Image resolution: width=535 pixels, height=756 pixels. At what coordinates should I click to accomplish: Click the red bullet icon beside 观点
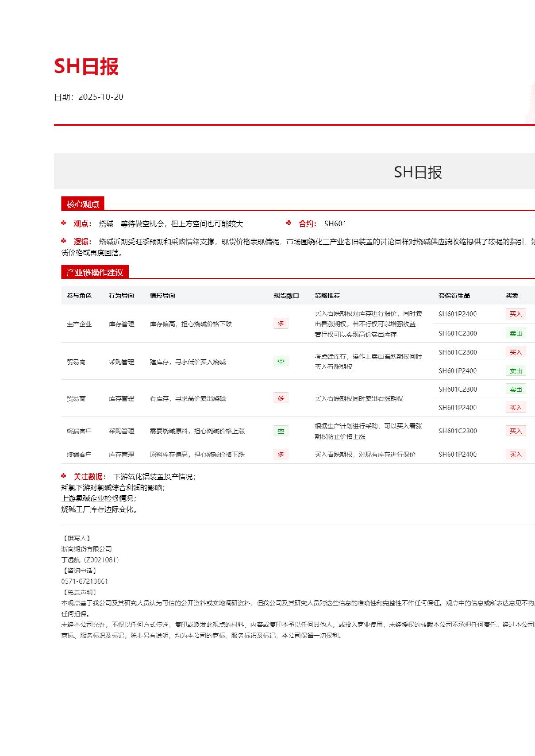pos(63,223)
